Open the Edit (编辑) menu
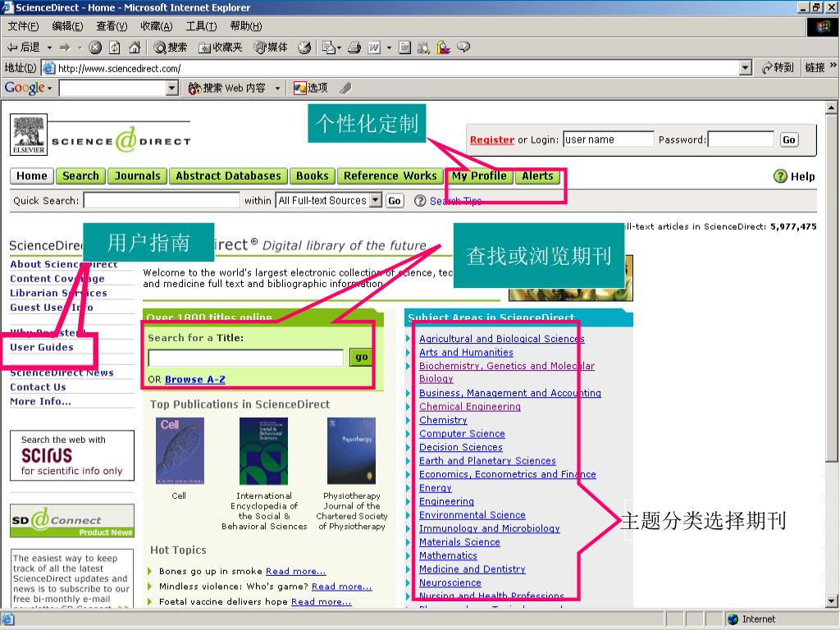 coord(67,26)
